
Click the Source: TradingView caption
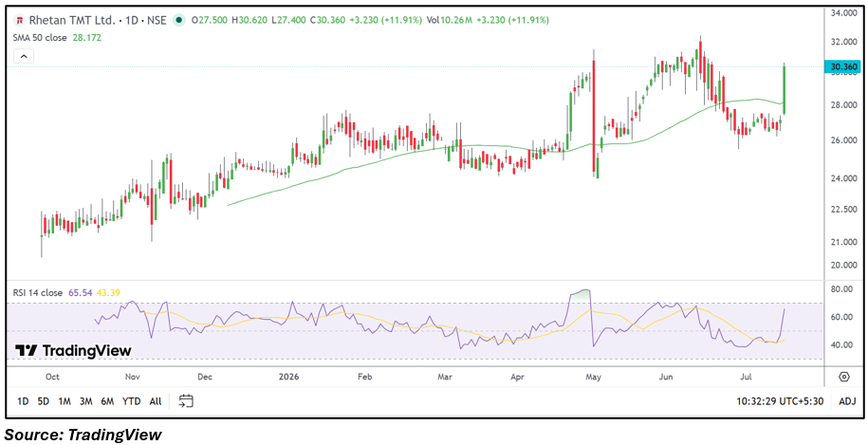point(83,435)
